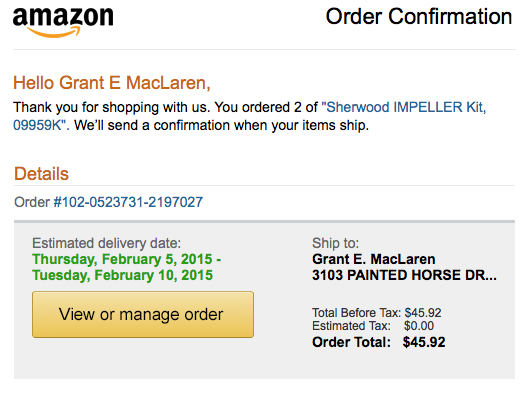Click the truncated 3103 PAINTED HORSE DR address
The image size is (527, 395).
[x=404, y=275]
